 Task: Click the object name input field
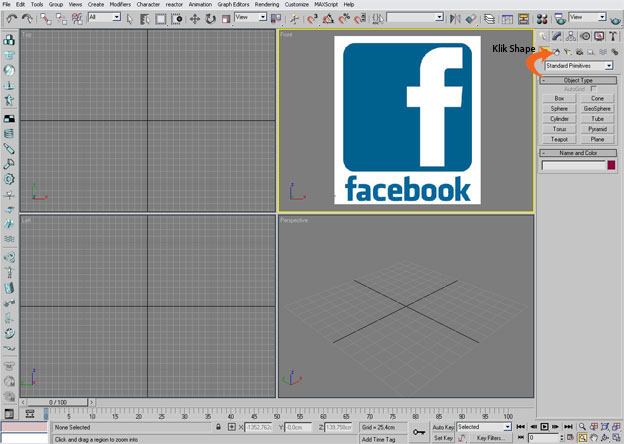(573, 166)
